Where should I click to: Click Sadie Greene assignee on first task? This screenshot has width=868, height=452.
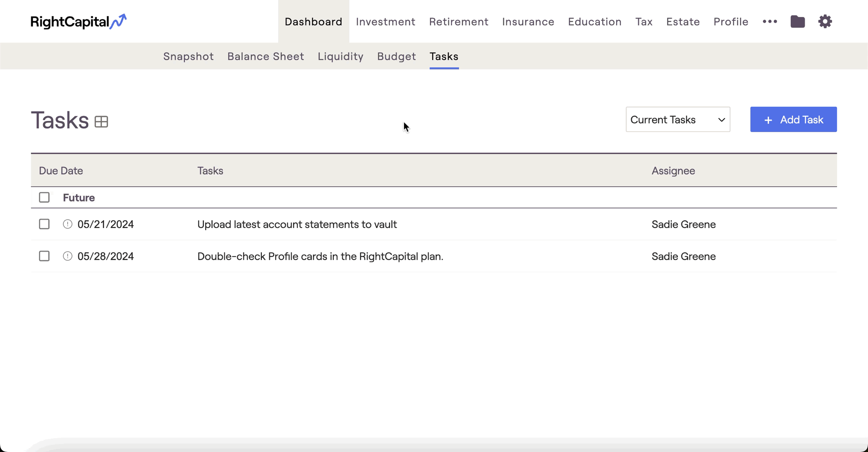click(683, 224)
